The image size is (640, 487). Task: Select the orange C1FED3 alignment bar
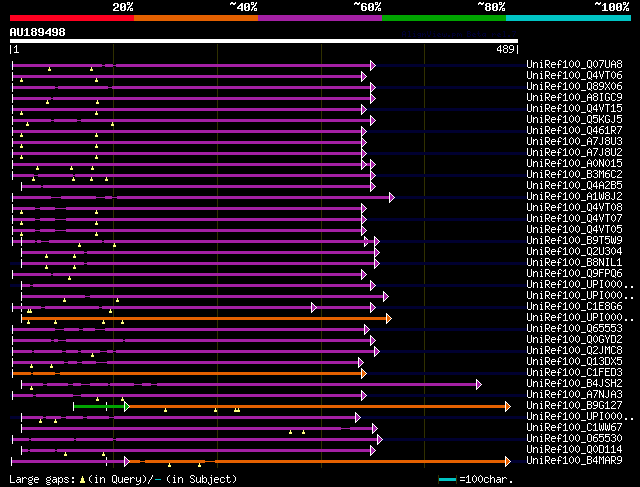[x=187, y=373]
